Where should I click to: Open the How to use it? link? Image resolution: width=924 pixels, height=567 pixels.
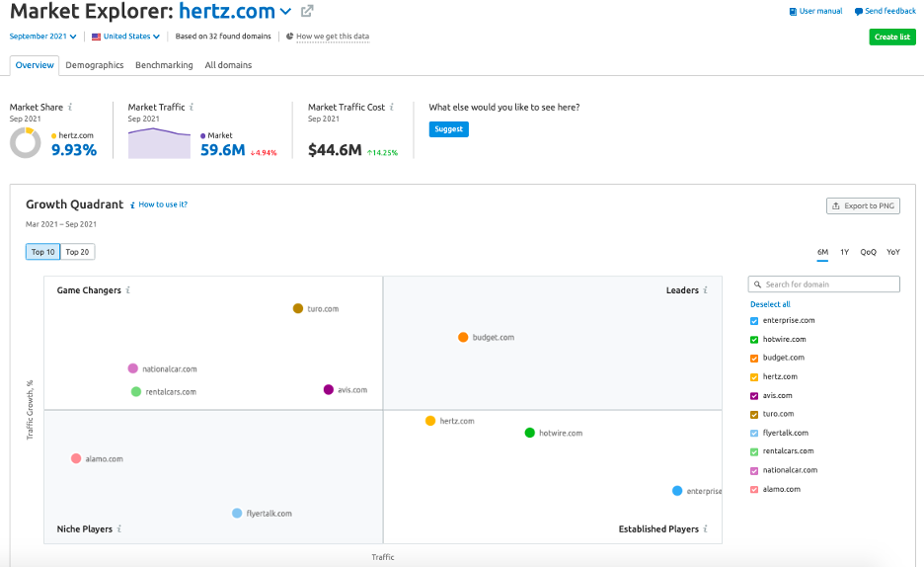pos(163,204)
